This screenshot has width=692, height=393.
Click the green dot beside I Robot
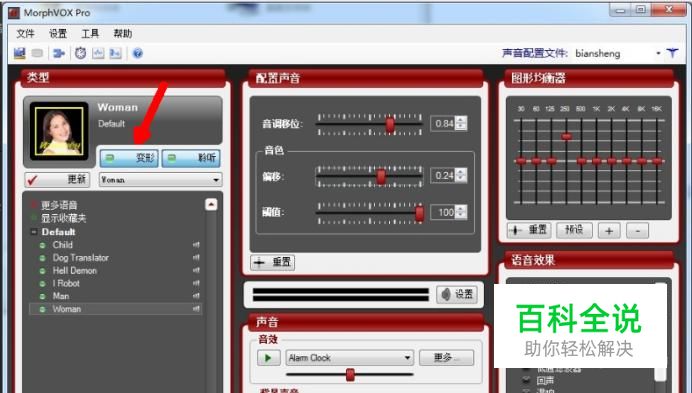coord(42,283)
